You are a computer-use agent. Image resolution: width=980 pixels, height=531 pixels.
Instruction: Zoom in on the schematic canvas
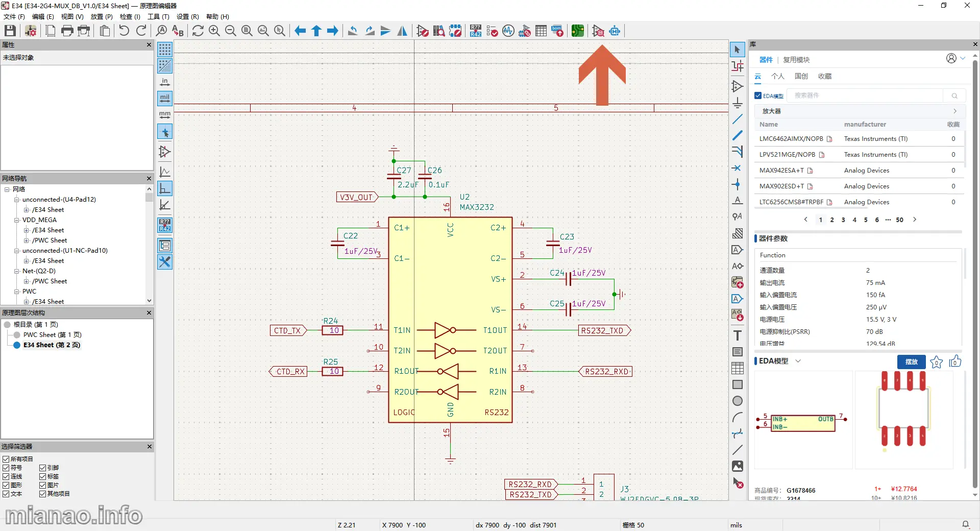pos(214,31)
